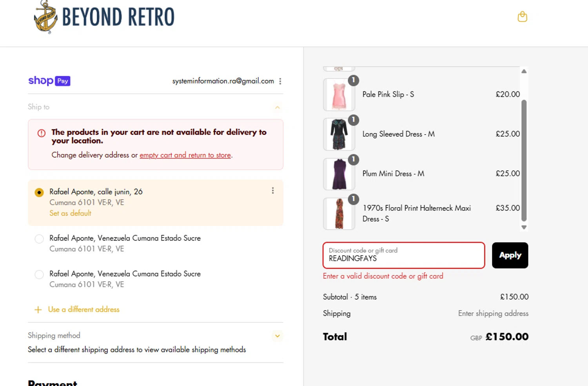Click the error alert icon in warning

pyautogui.click(x=42, y=133)
